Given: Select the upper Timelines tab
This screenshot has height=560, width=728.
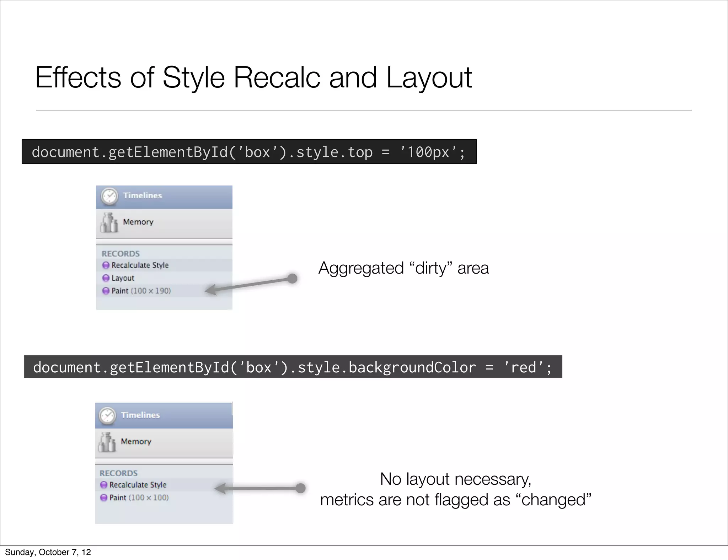Looking at the screenshot, I should [x=142, y=196].
